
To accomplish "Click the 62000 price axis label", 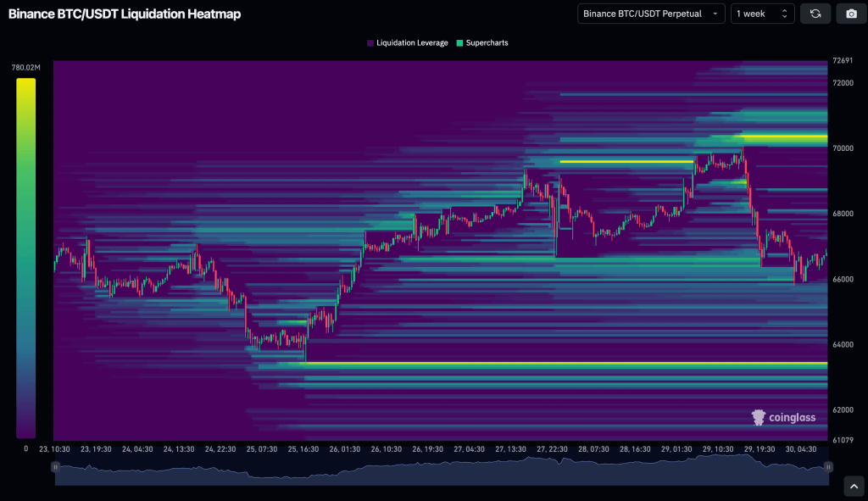I will [843, 410].
